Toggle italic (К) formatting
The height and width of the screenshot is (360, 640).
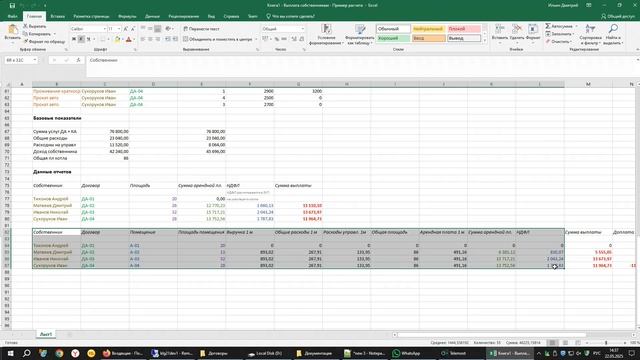[x=81, y=39]
